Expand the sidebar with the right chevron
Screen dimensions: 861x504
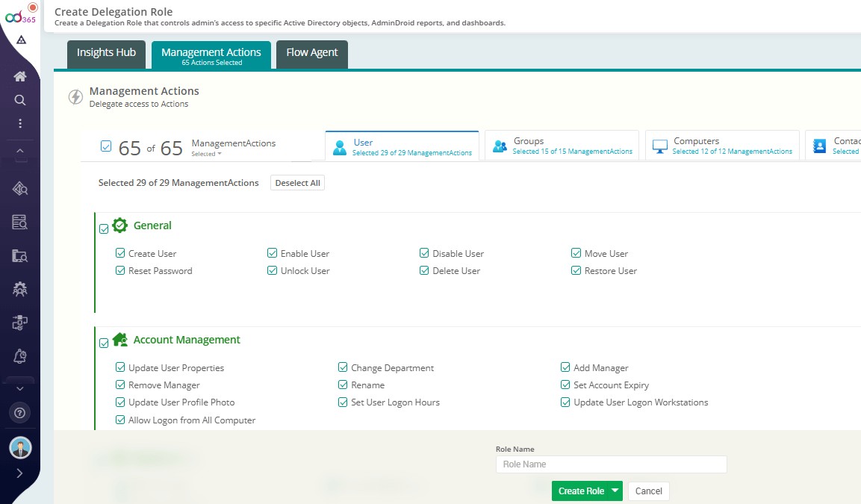click(x=19, y=473)
